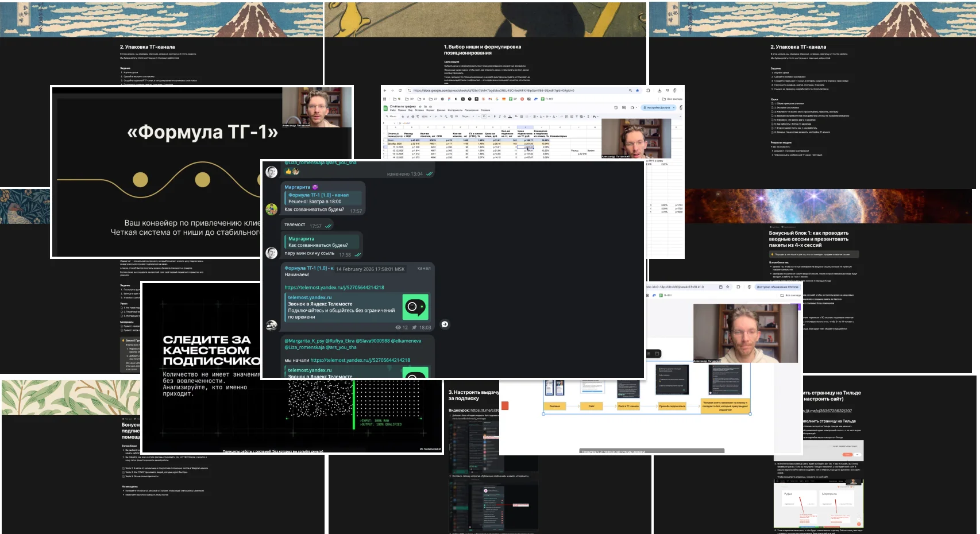
Task: Click the reload button in Sheets browser
Action: coord(400,91)
